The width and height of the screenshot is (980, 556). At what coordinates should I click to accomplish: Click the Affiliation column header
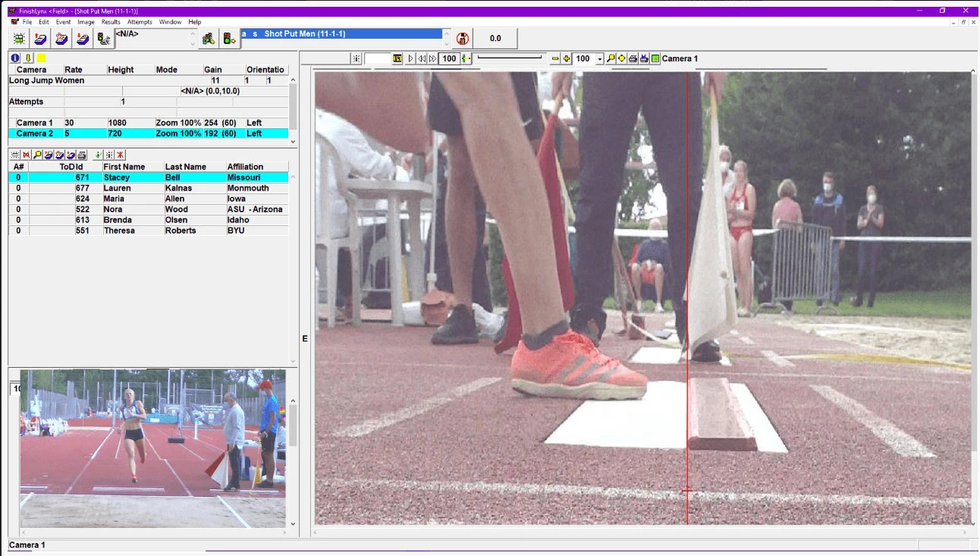tap(245, 167)
